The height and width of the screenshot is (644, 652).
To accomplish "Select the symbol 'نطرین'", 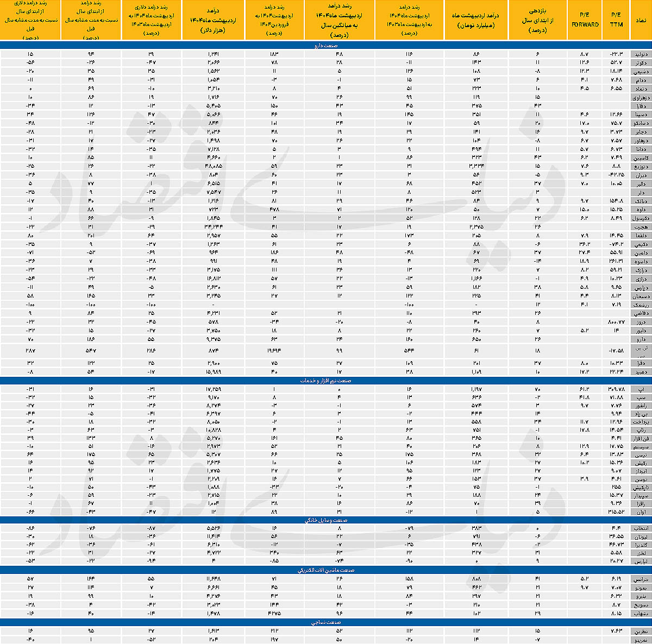I will click(x=641, y=631).
